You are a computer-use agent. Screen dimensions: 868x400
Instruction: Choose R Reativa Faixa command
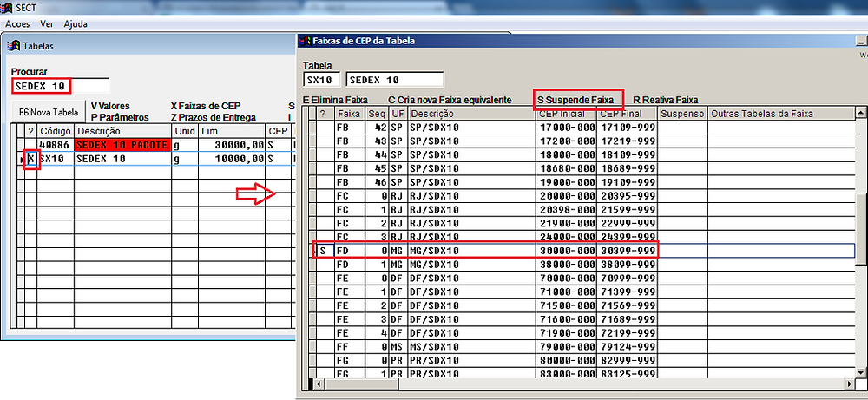(x=666, y=100)
